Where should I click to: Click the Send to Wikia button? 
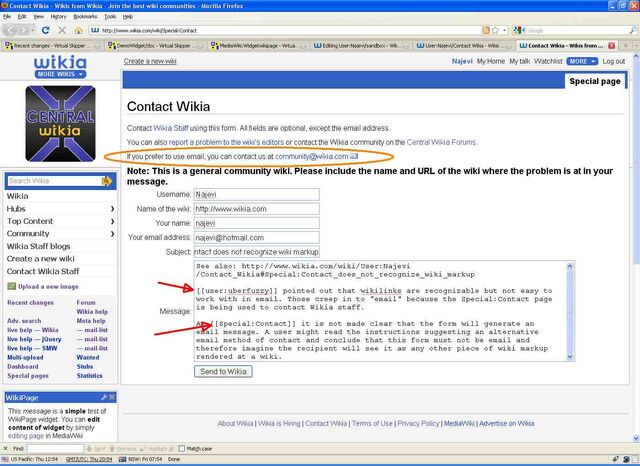coord(223,371)
